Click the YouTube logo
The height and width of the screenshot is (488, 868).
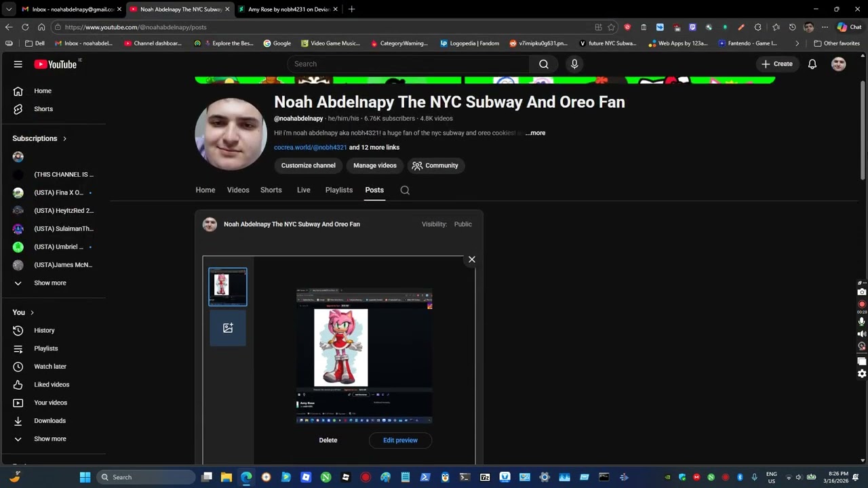coord(56,64)
